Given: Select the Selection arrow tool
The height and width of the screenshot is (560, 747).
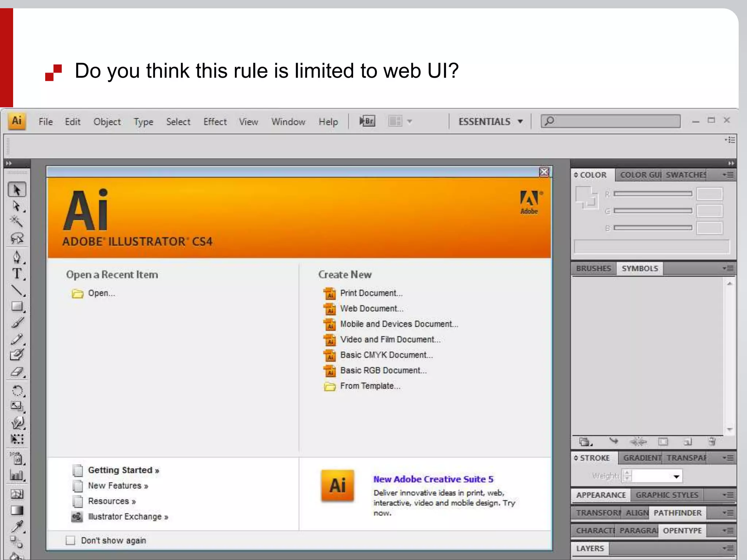Looking at the screenshot, I should pyautogui.click(x=17, y=190).
